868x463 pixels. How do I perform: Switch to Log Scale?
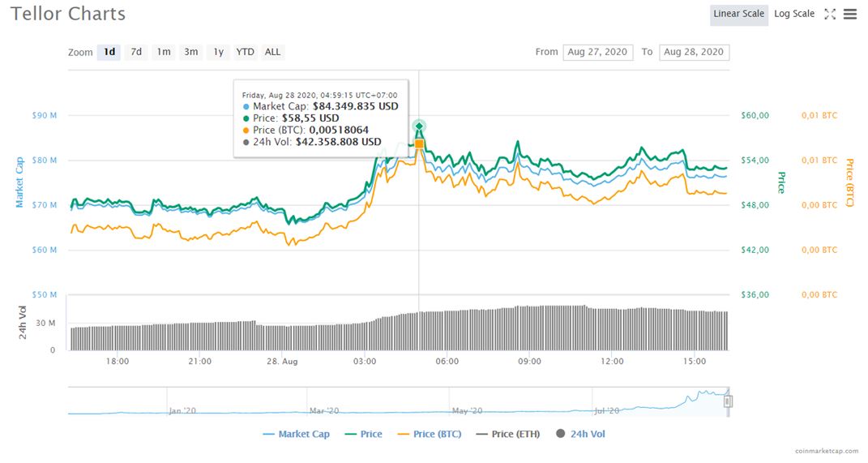click(x=793, y=14)
